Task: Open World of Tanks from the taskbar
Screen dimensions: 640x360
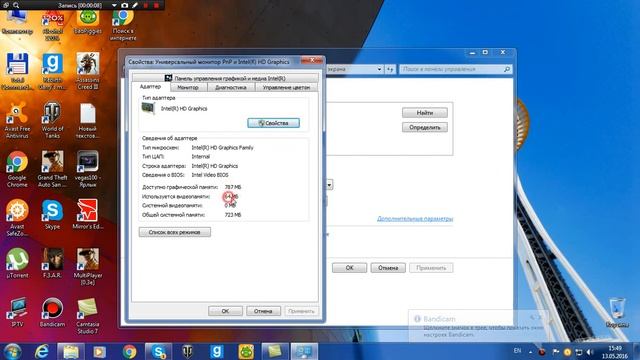Action: pyautogui.click(x=187, y=351)
